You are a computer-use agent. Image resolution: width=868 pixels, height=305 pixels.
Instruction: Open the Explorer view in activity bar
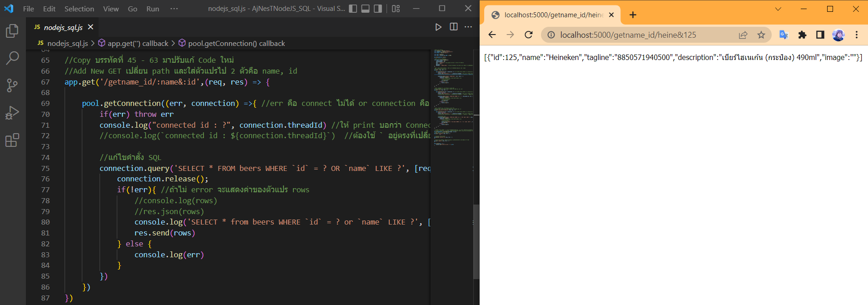12,31
